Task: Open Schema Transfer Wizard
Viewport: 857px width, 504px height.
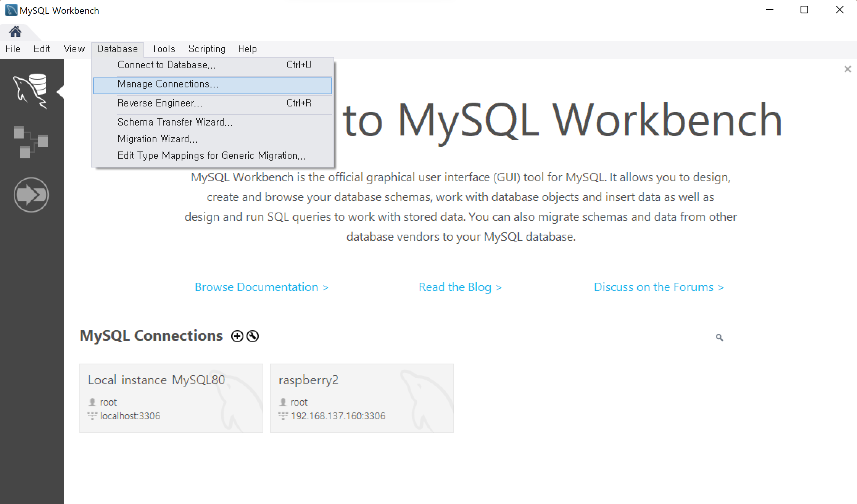Action: (x=175, y=122)
